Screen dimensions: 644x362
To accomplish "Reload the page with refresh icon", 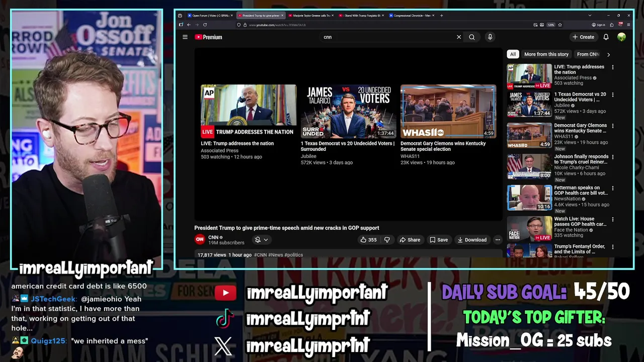I will 205,25.
